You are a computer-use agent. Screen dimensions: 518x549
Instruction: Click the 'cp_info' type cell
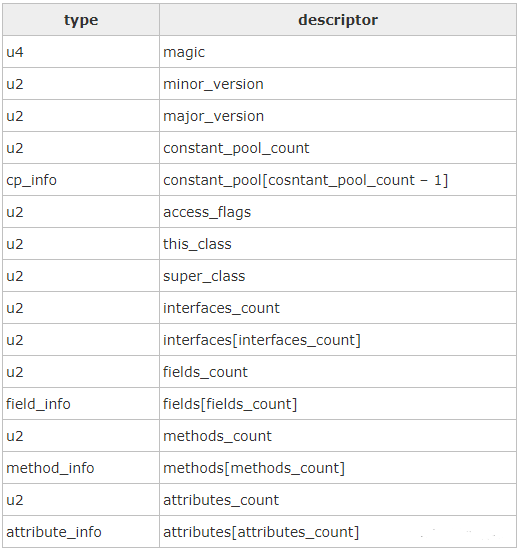pyautogui.click(x=81, y=180)
